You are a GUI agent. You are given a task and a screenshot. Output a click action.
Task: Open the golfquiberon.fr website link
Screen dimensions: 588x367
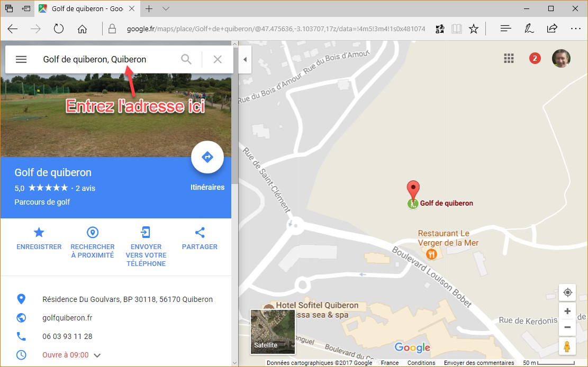click(x=67, y=318)
